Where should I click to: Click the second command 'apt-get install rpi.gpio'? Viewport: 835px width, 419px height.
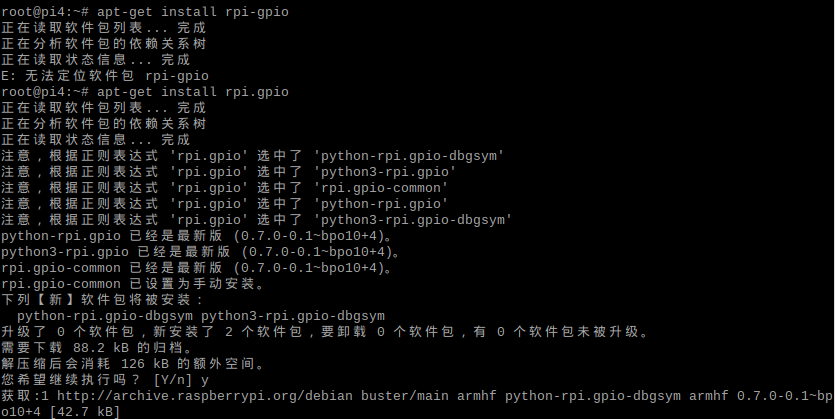click(193, 92)
